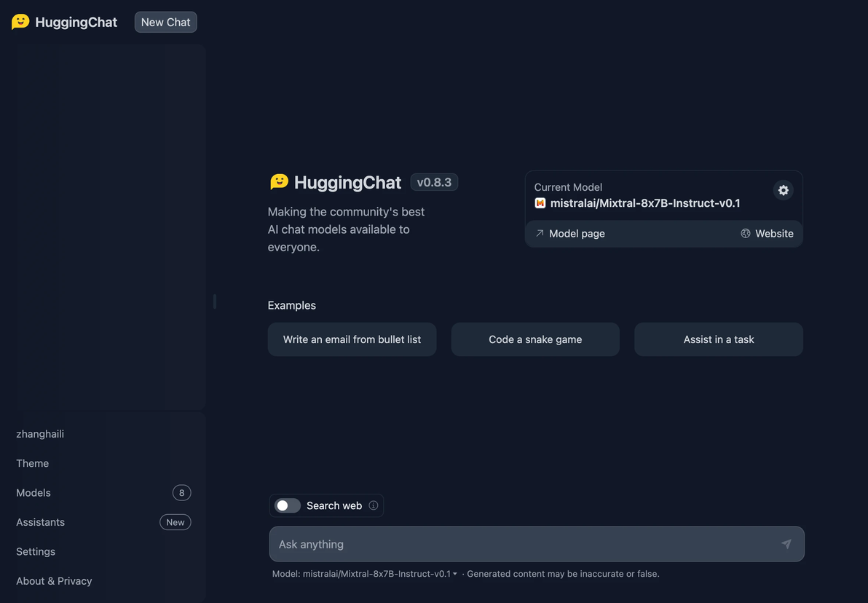Click the send message arrow icon

click(786, 544)
